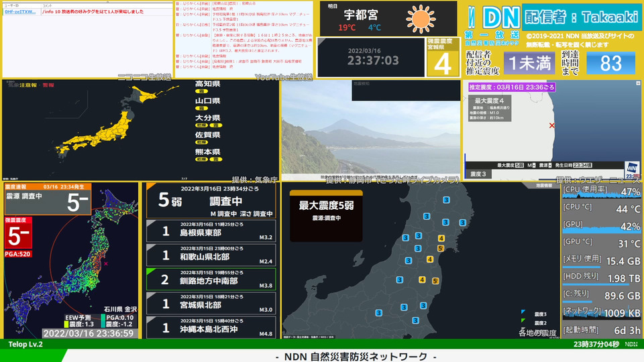
Task: Click the 2022/03/16 23:36:59 timestamp
Action: pos(89,333)
